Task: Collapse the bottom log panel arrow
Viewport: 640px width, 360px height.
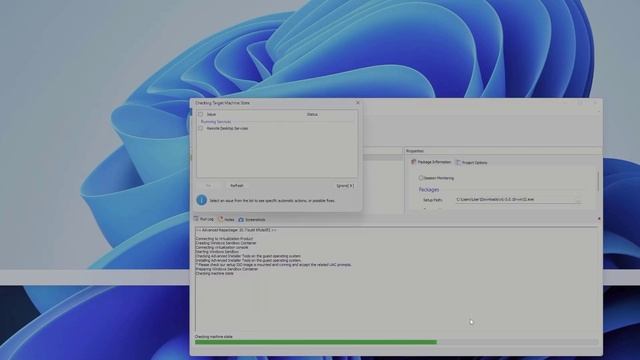Action: [x=599, y=219]
